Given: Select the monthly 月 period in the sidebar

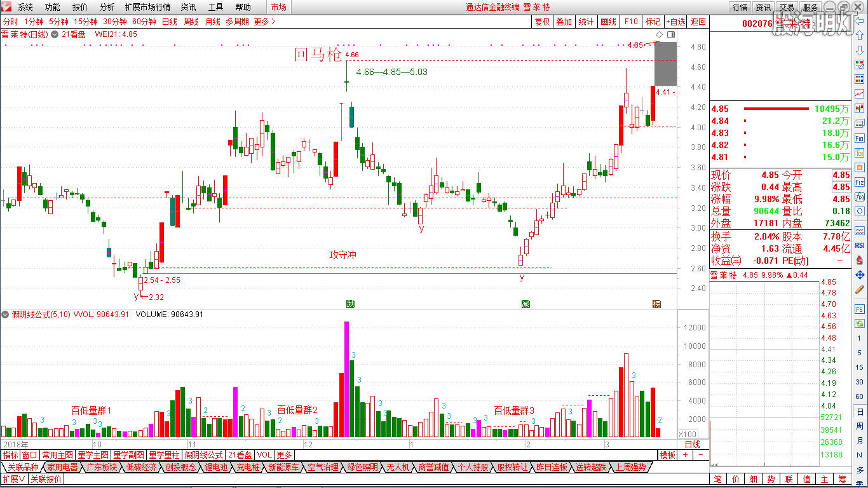Looking at the screenshot, I should click(860, 441).
